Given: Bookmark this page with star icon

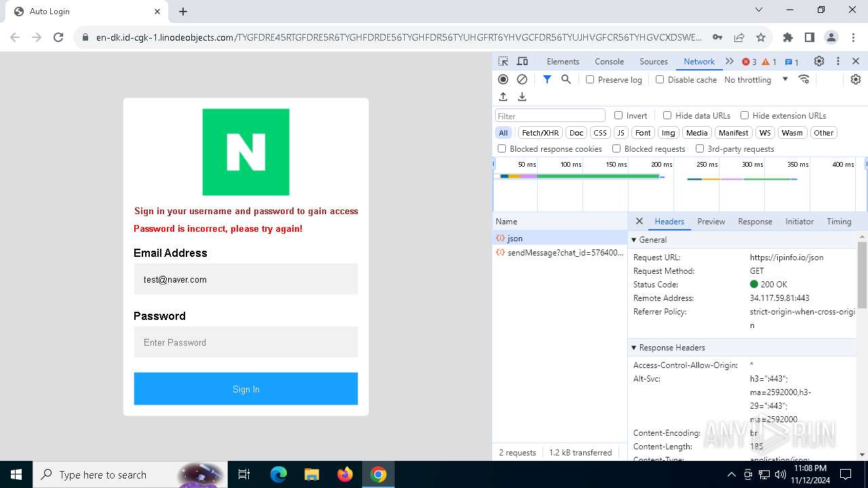Looking at the screenshot, I should tap(761, 37).
